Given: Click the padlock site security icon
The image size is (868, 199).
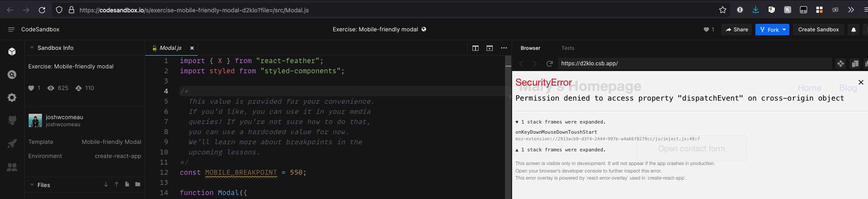Looking at the screenshot, I should [x=71, y=10].
